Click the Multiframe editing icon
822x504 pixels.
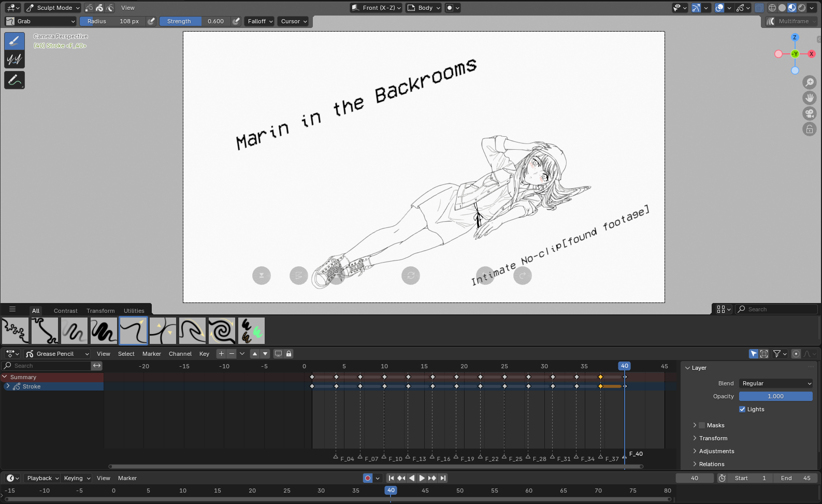(x=771, y=21)
